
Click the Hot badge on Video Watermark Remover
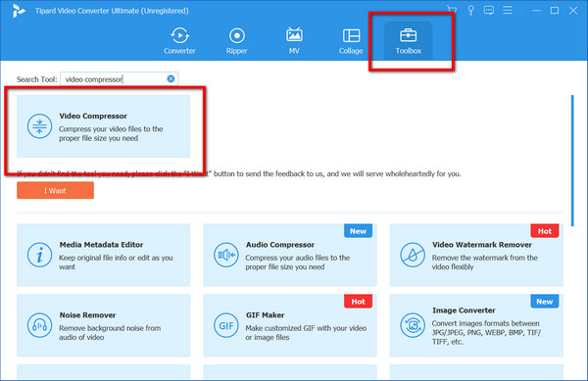(x=545, y=231)
